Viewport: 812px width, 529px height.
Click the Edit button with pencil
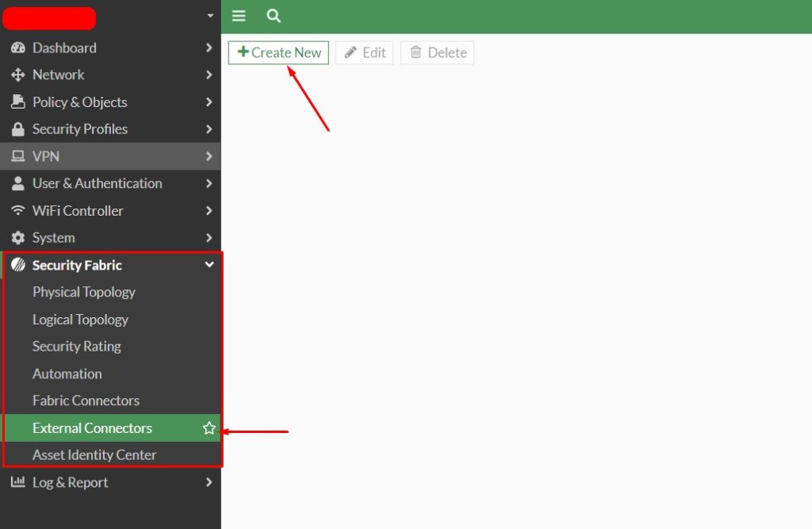point(365,53)
